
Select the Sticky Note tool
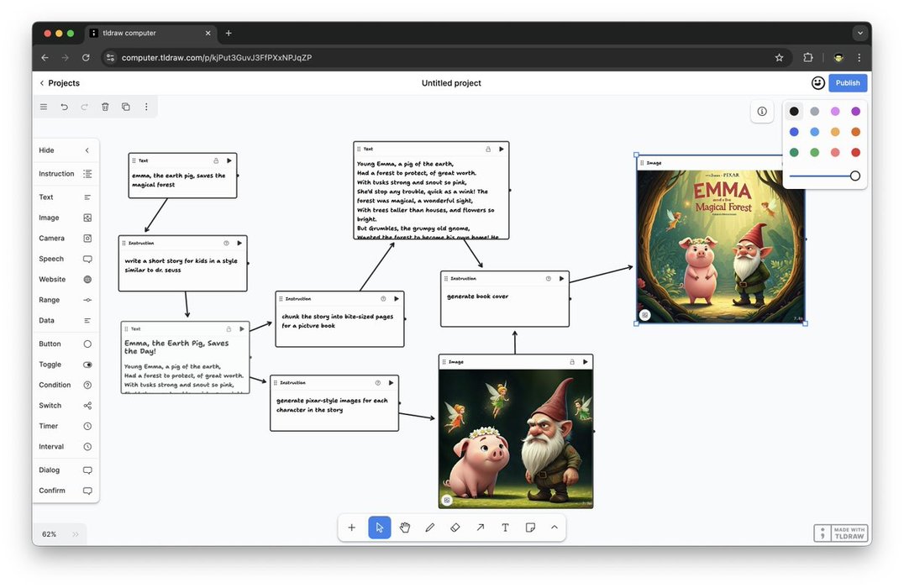click(x=530, y=528)
